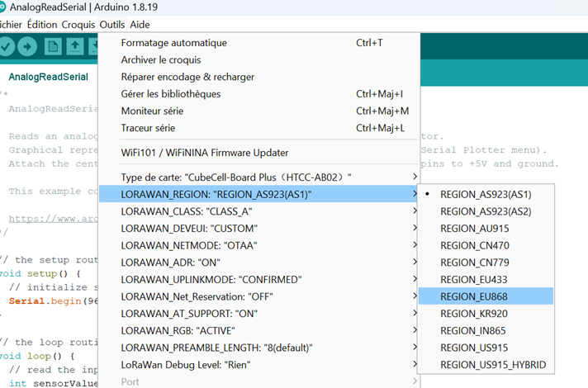
Task: Click the https://www.ar link in the code
Action: 53,219
